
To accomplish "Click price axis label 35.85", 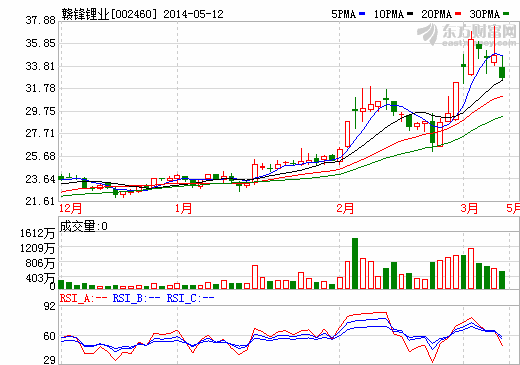I will click(41, 43).
